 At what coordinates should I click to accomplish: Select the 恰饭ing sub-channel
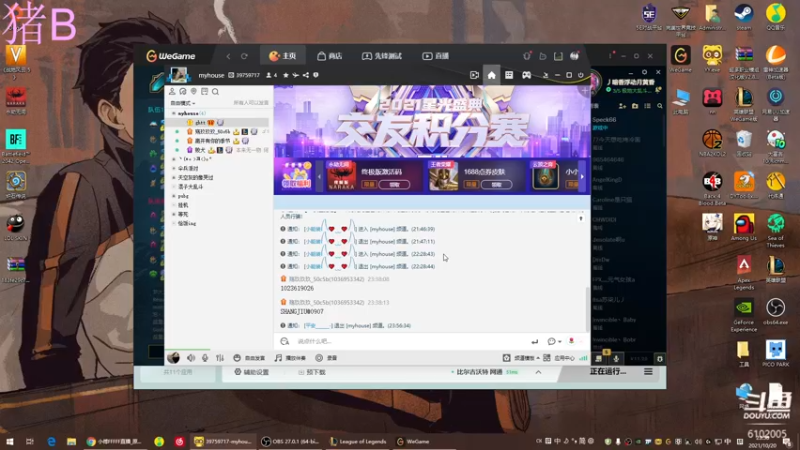click(x=187, y=223)
